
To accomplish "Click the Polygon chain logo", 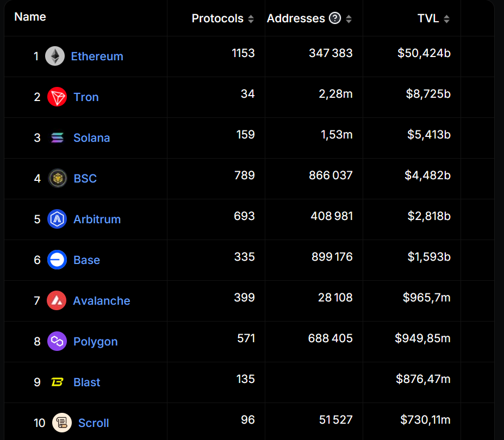I will click(58, 341).
